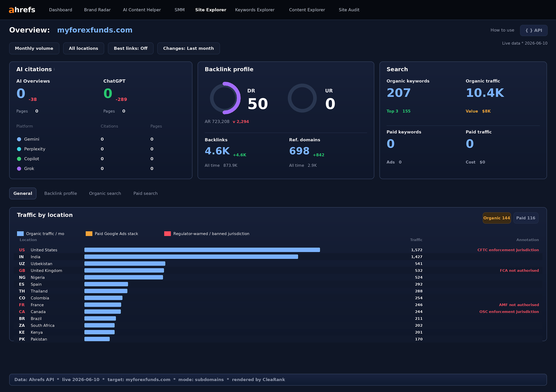Click the ahrefs logo
This screenshot has height=392, width=556.
click(x=22, y=10)
